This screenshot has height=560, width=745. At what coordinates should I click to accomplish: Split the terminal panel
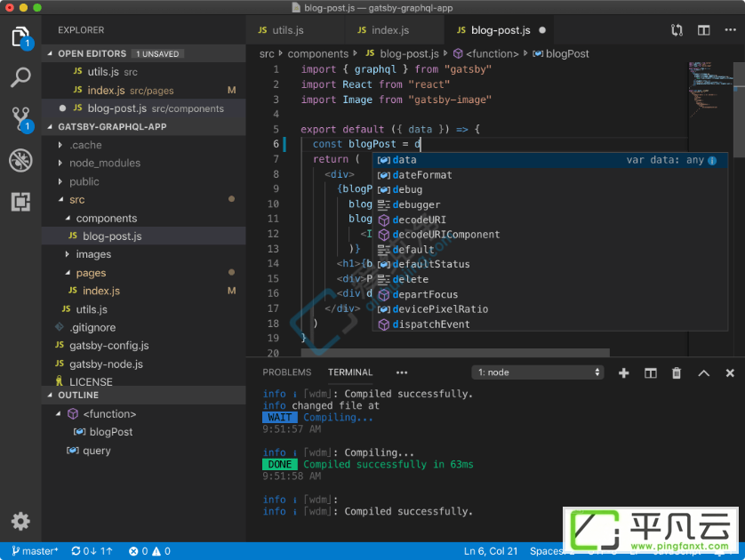coord(651,372)
